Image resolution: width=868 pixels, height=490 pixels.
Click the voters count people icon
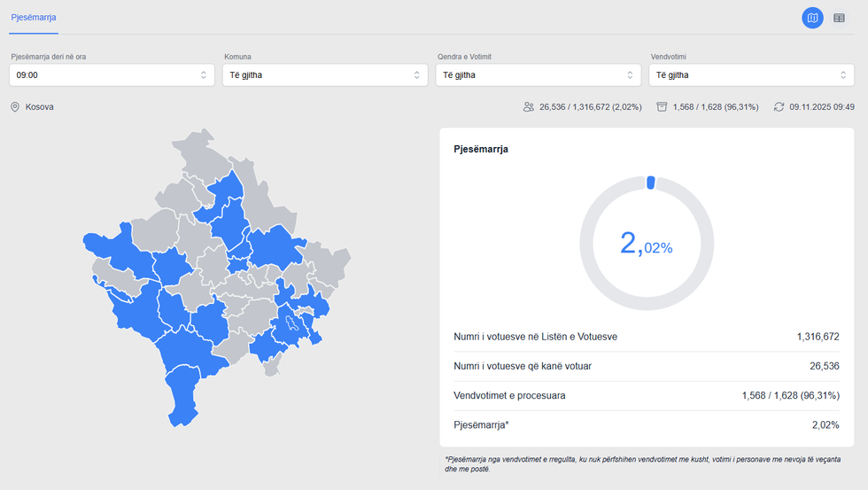point(529,107)
